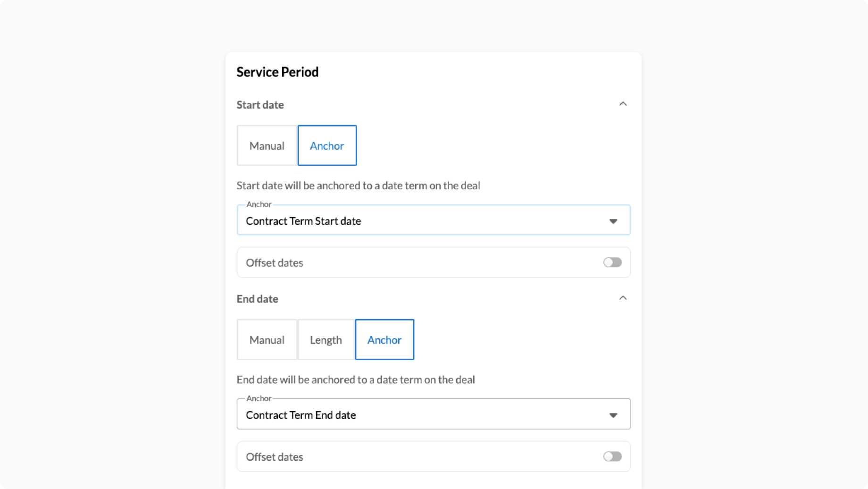
Task: Click caret arrow beside Contract Term Start date
Action: click(613, 221)
